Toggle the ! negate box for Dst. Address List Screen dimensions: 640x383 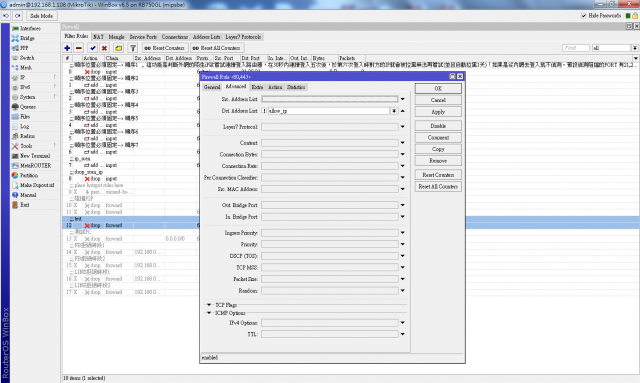(x=264, y=111)
